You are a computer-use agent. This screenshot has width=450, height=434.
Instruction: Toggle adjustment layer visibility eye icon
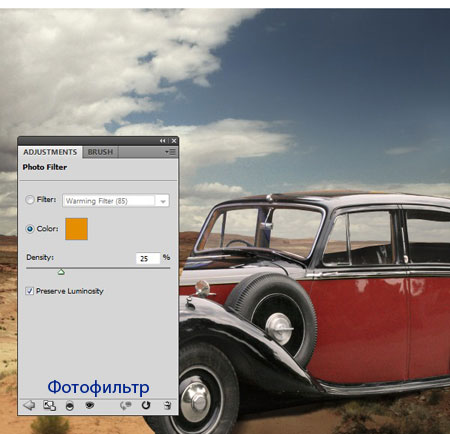tap(90, 405)
